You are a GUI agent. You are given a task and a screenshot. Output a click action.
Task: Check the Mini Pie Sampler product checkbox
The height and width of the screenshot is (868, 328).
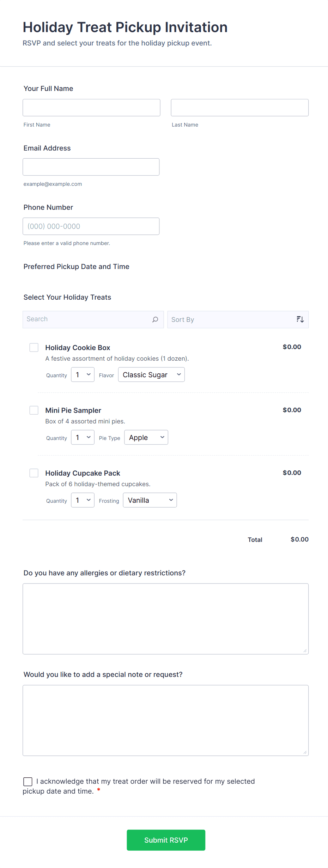(x=34, y=410)
